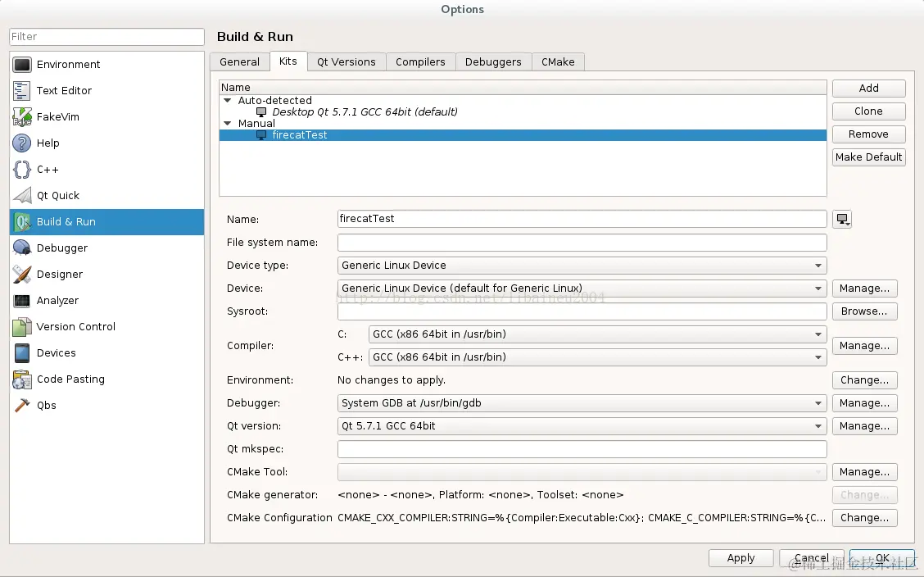Screen dimensions: 924x577
Task: Open the Qt version dropdown
Action: click(x=582, y=426)
